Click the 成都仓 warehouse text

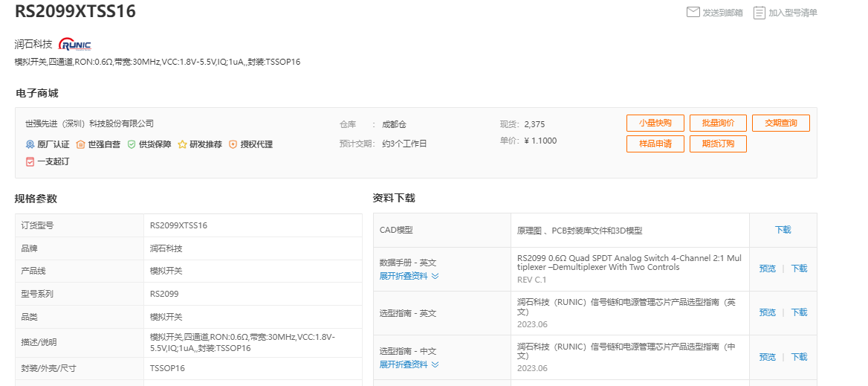394,125
